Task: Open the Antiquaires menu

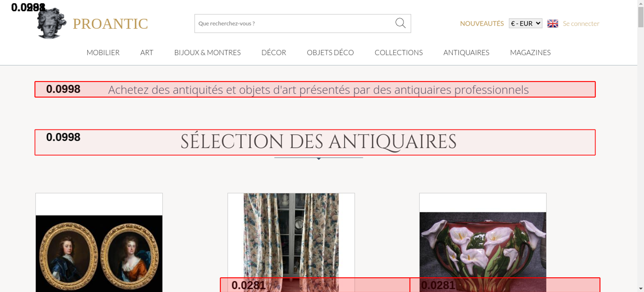Action: tap(466, 52)
